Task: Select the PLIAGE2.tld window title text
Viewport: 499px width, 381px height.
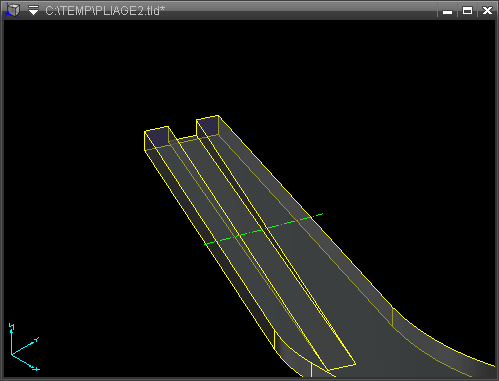Action: (x=105, y=11)
